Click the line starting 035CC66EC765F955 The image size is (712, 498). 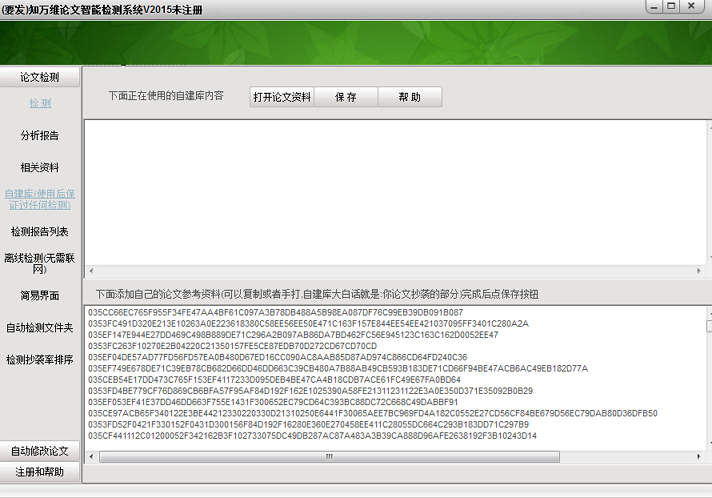(x=276, y=312)
